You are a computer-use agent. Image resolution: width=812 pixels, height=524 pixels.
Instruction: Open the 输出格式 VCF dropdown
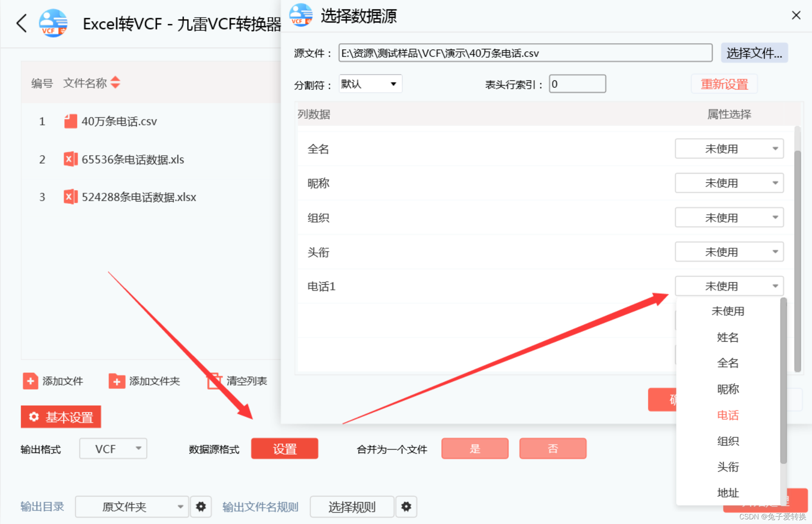pos(113,449)
